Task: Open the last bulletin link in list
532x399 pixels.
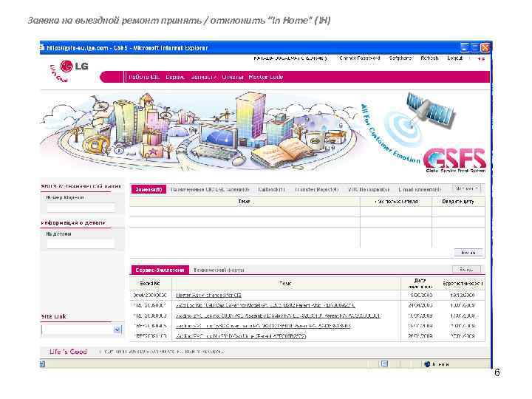Action: [x=241, y=336]
